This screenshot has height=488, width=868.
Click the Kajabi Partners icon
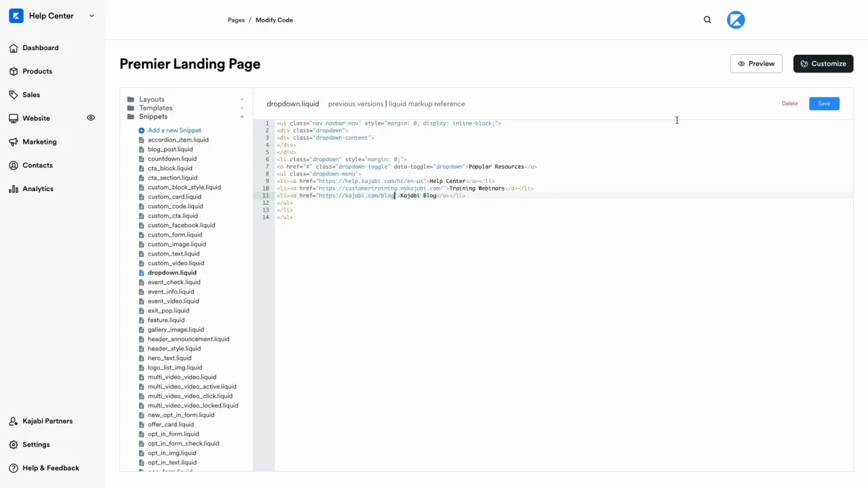[x=14, y=422]
